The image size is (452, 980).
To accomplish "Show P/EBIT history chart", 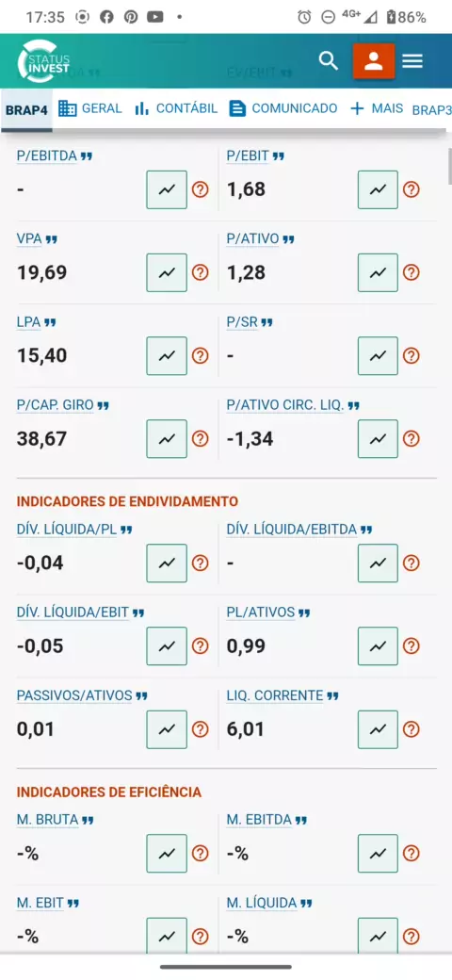I will (378, 189).
